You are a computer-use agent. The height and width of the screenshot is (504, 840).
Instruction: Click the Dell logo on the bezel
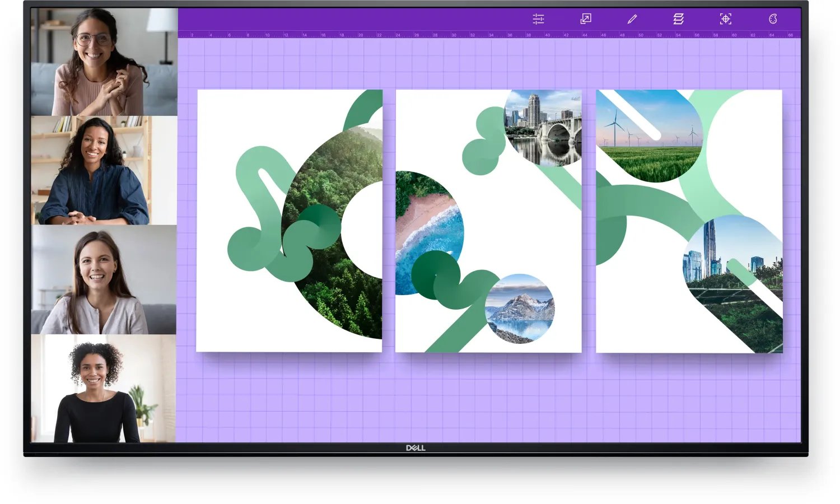point(416,448)
